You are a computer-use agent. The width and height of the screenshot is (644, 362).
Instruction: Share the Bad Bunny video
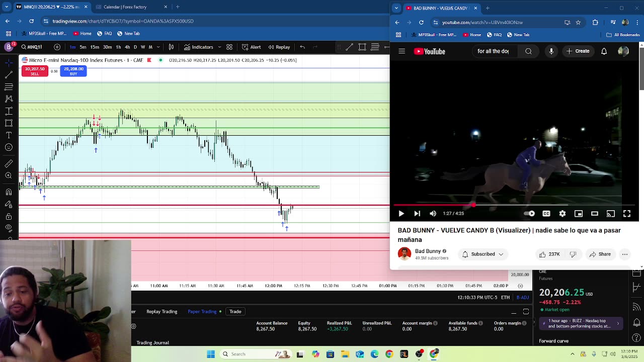[600, 254]
